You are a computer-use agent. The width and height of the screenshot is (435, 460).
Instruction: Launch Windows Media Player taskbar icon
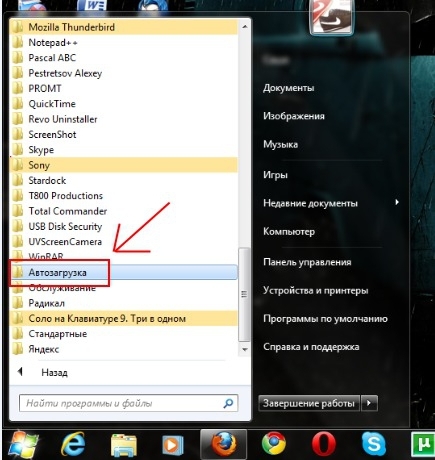pyautogui.click(x=173, y=445)
